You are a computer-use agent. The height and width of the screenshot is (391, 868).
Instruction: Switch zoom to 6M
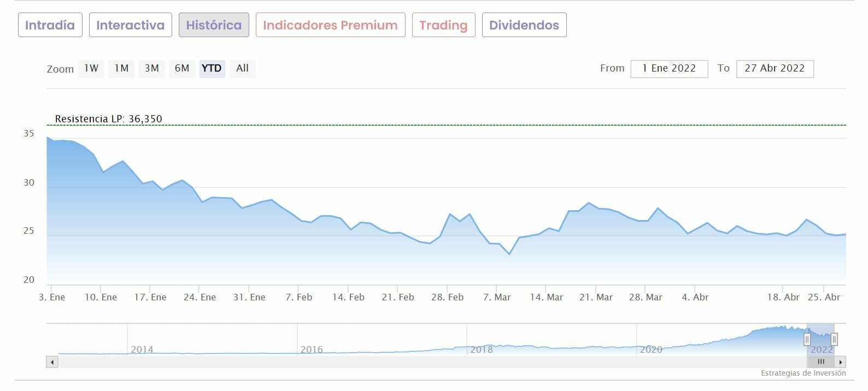click(182, 68)
